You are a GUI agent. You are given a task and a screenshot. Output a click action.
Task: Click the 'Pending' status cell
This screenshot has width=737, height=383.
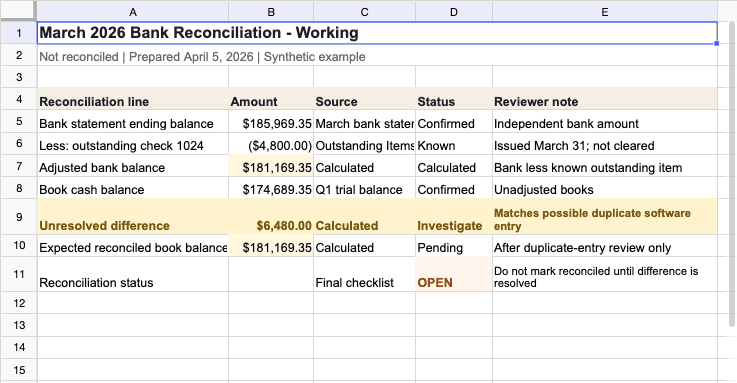(454, 246)
